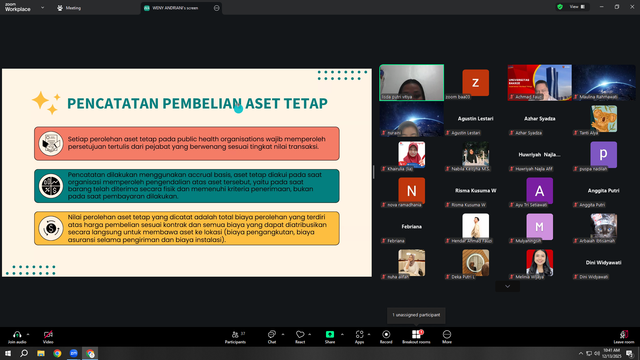
Task: Open Breakout rooms
Action: pos(416,337)
